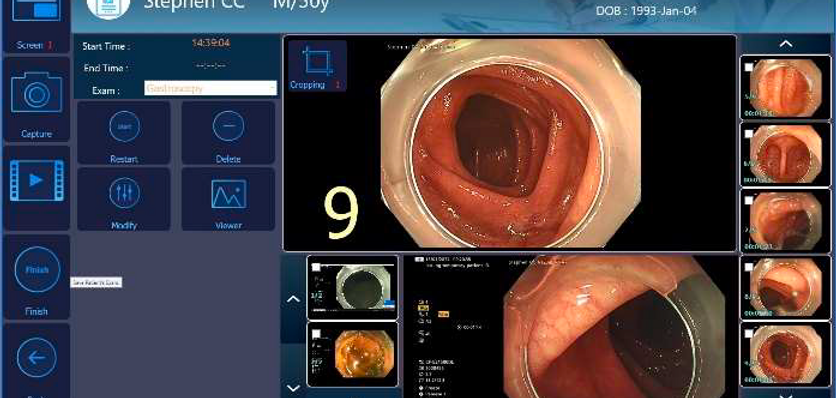Tick checkbox on fifth thumbnail in right strip
The image size is (836, 398).
pos(749,333)
